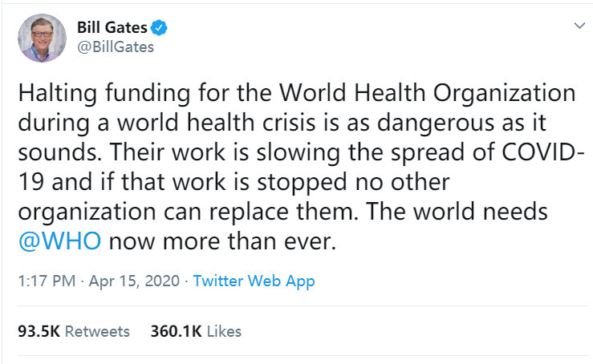This screenshot has width=593, height=364.
Task: Click the blue verified badge icon
Action: (x=160, y=29)
